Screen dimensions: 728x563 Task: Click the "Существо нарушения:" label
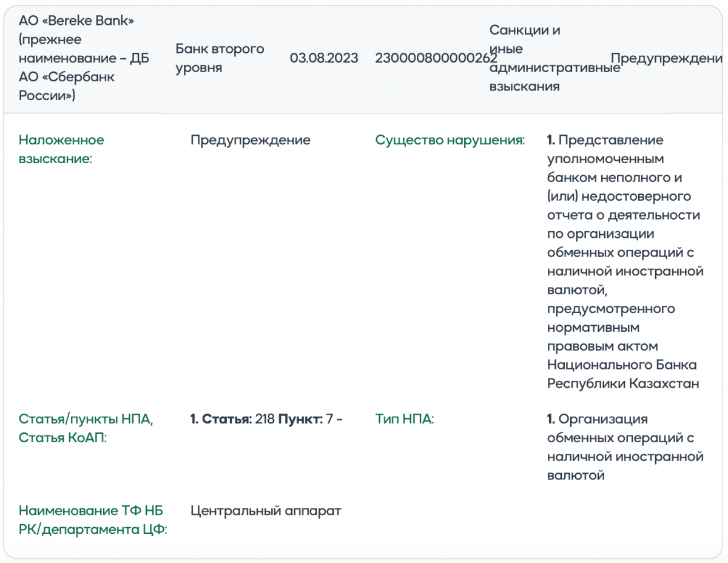point(450,140)
